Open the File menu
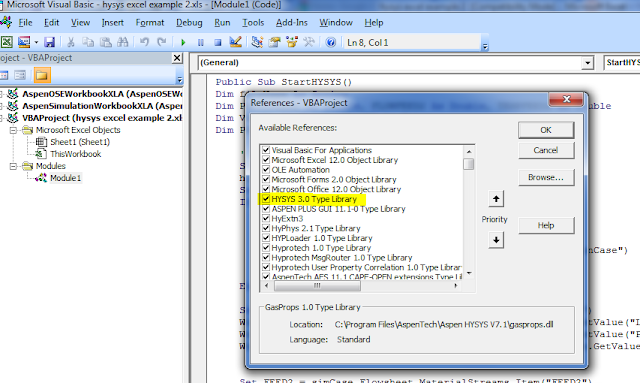The image size is (640, 383). point(25,22)
